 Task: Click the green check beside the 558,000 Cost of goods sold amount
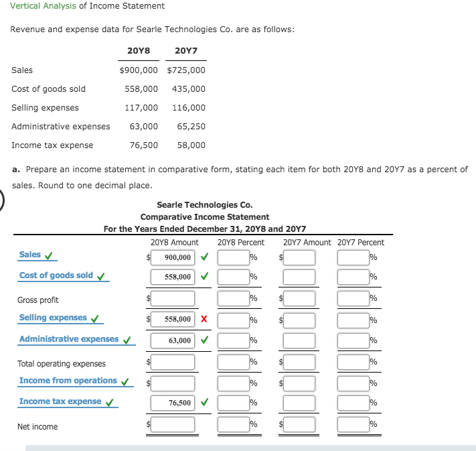[x=205, y=276]
